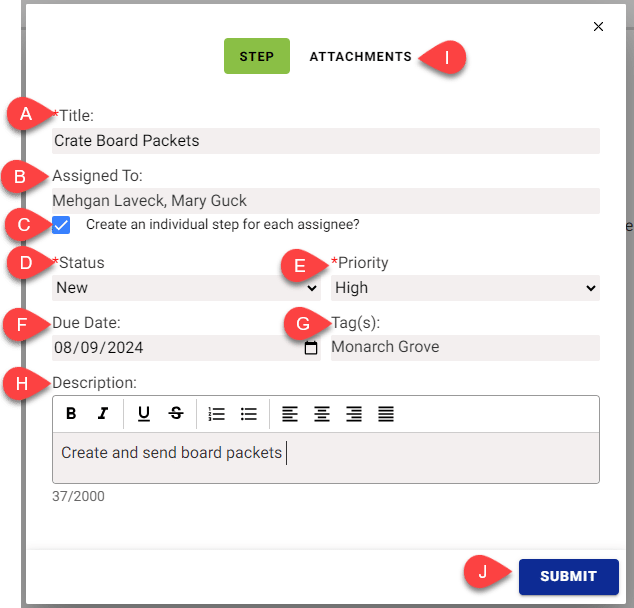
Task: Select the Step tab
Action: click(x=257, y=56)
